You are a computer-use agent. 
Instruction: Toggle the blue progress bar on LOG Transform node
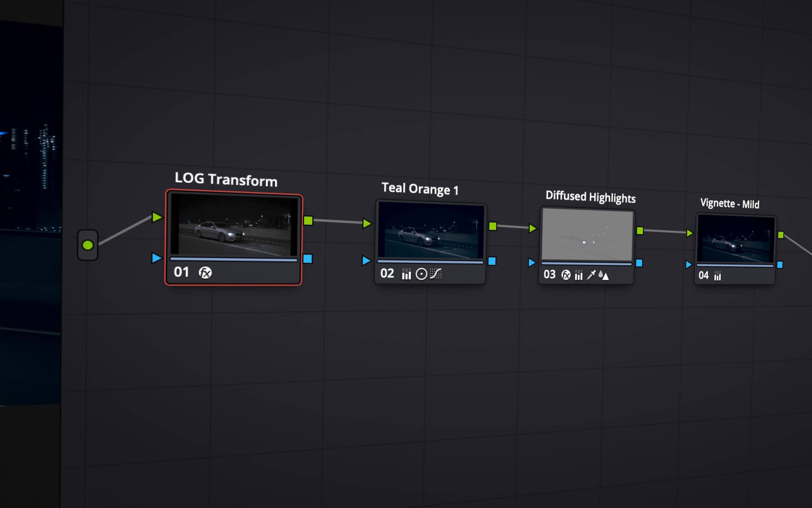pyautogui.click(x=233, y=259)
